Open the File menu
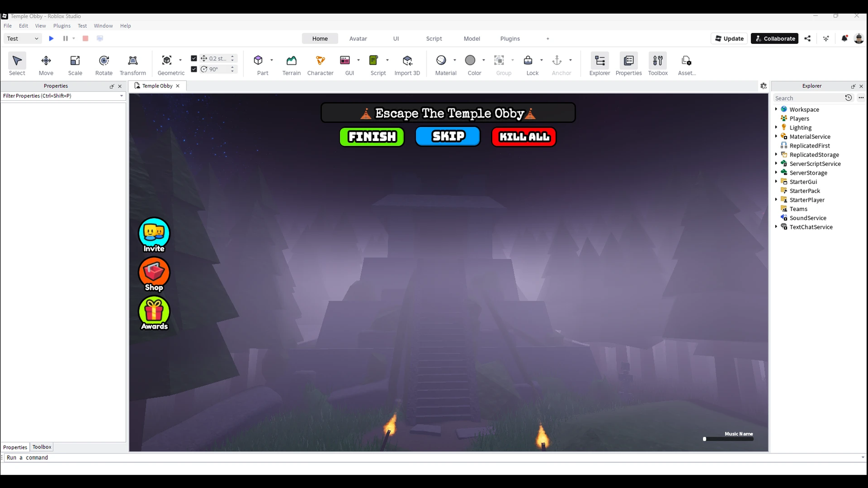This screenshot has height=488, width=868. tap(8, 25)
